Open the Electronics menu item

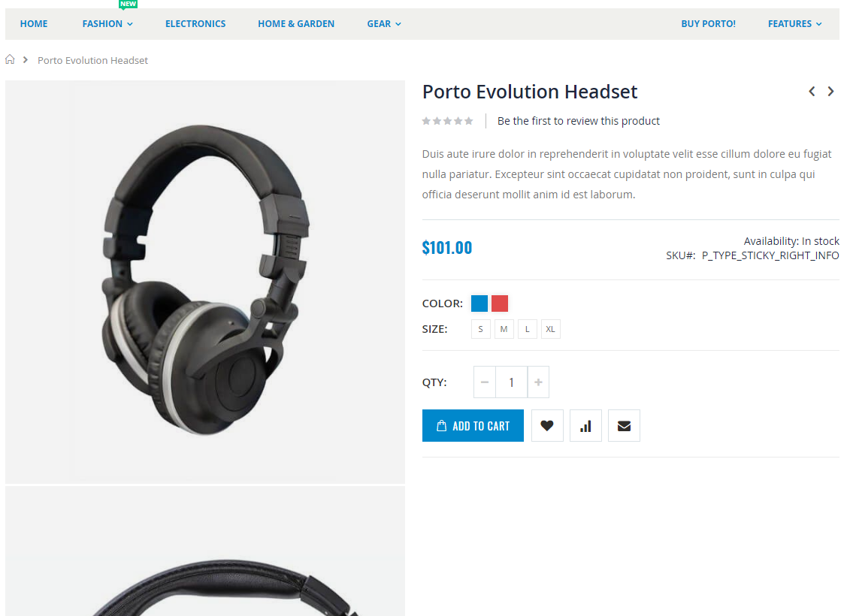point(195,24)
